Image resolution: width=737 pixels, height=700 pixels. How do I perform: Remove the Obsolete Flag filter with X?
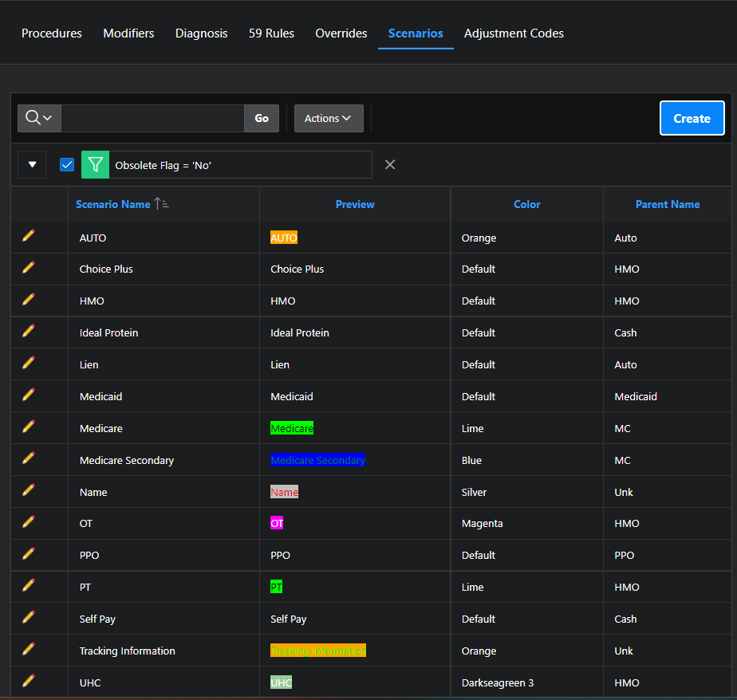390,164
